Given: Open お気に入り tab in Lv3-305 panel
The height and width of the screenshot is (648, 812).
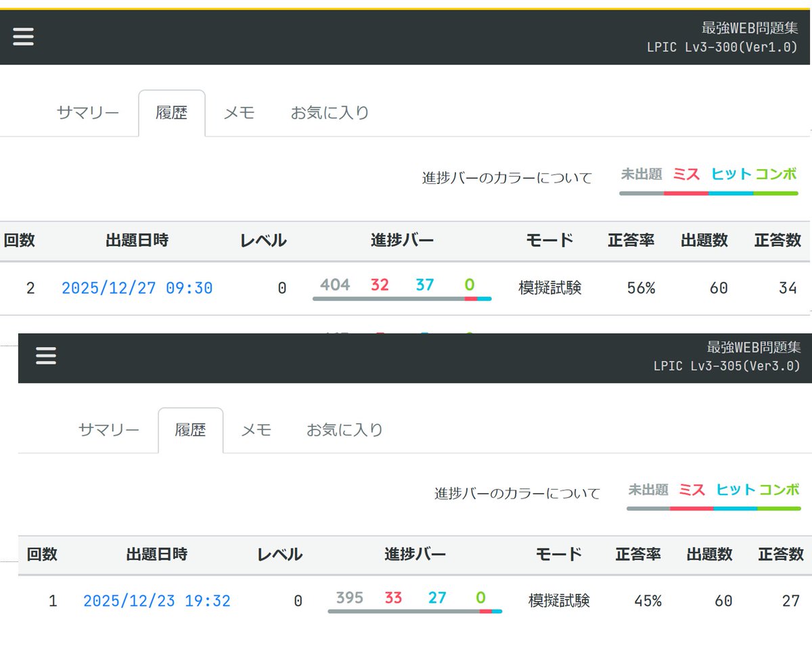Looking at the screenshot, I should click(x=345, y=430).
